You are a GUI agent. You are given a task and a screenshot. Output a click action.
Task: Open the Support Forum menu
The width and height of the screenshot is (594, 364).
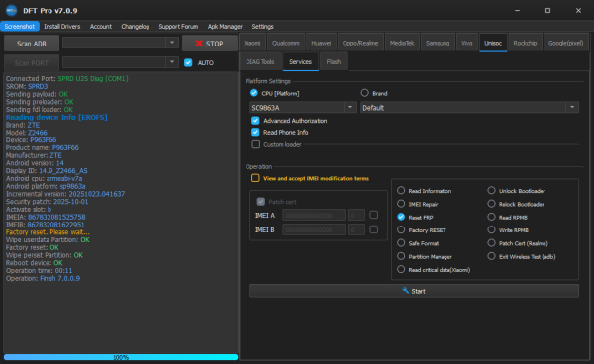pyautogui.click(x=178, y=26)
